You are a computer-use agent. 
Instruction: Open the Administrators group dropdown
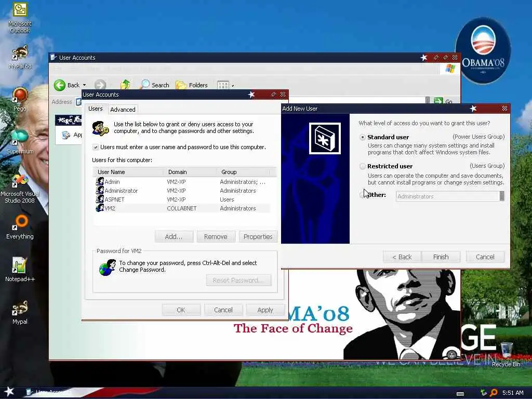501,196
